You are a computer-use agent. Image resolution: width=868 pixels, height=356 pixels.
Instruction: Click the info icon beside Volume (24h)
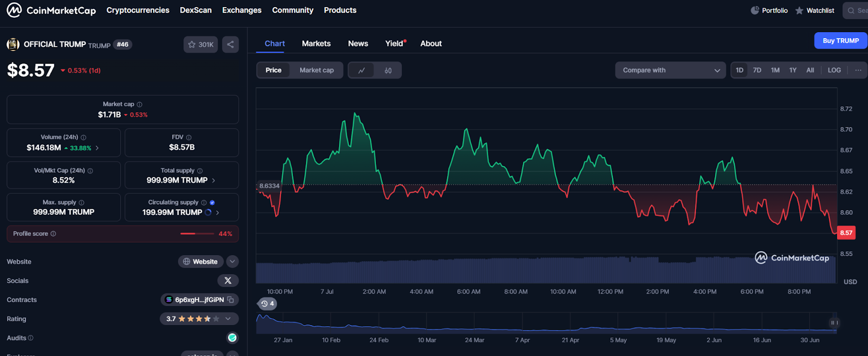pos(84,137)
